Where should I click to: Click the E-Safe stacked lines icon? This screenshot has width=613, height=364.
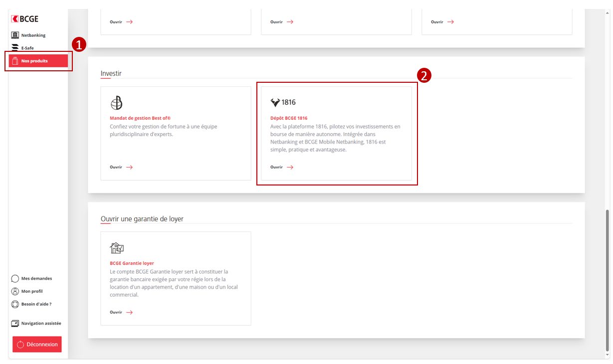[15, 48]
